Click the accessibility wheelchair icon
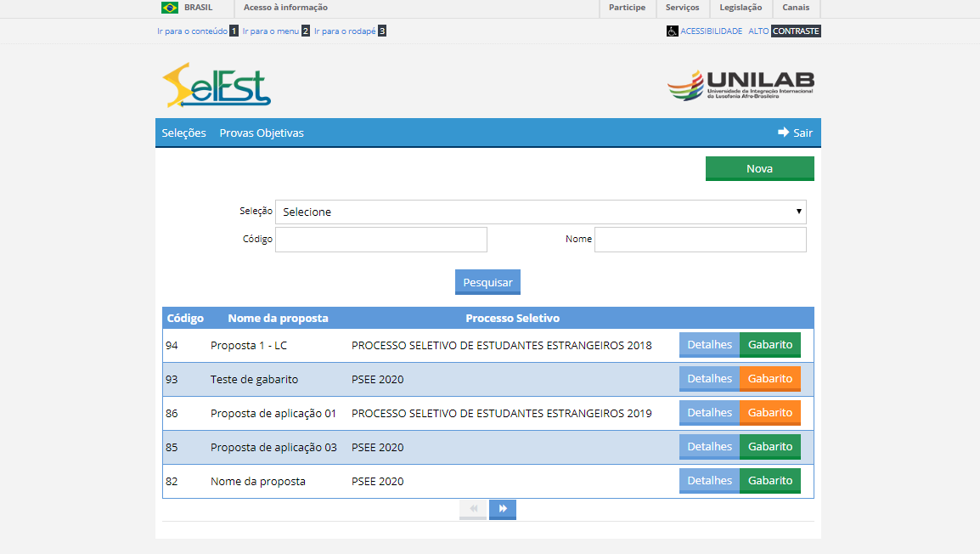The height and width of the screenshot is (554, 980). (x=672, y=31)
